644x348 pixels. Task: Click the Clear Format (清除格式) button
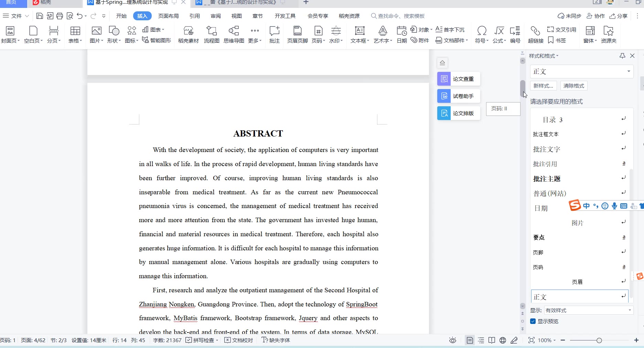tap(573, 86)
